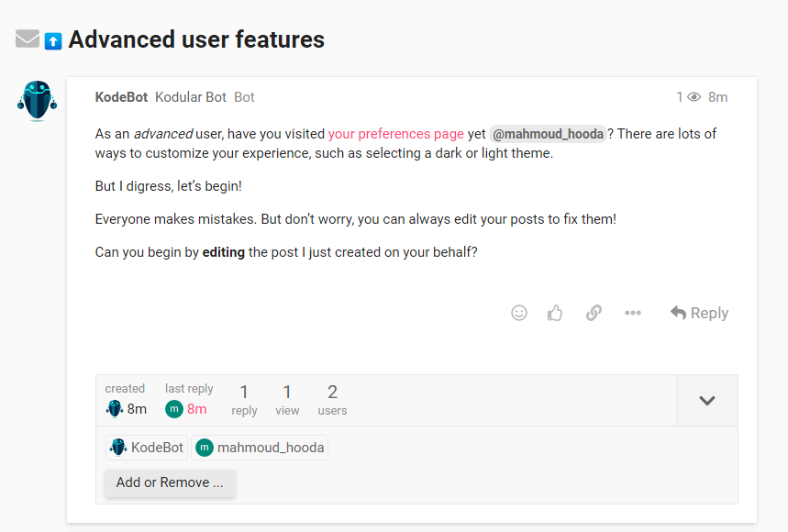This screenshot has width=788, height=532.
Task: Click the 'Kodular Bot' full name
Action: tap(191, 97)
